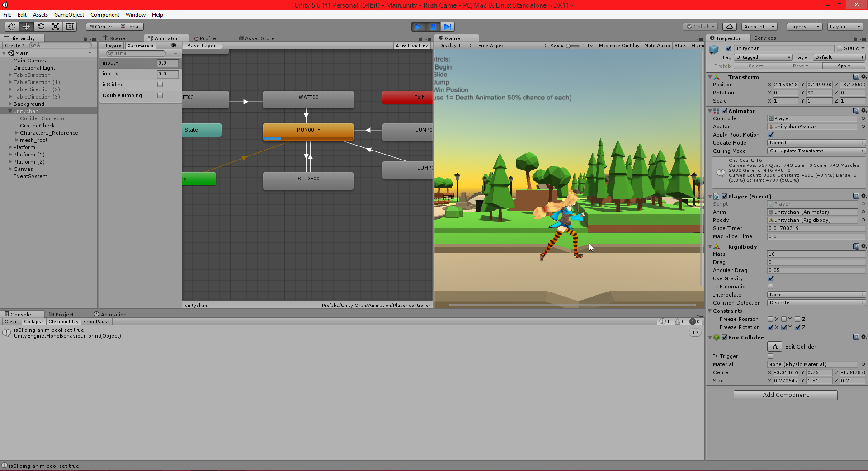Open Culling Mode dropdown

click(816, 151)
